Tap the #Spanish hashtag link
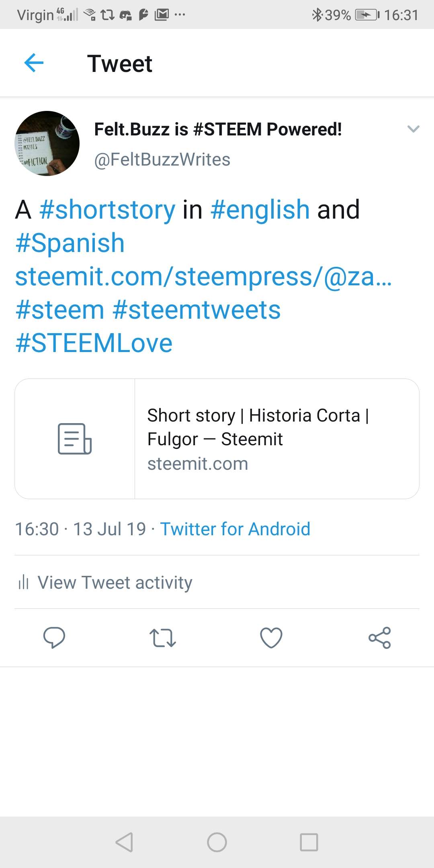 [70, 243]
